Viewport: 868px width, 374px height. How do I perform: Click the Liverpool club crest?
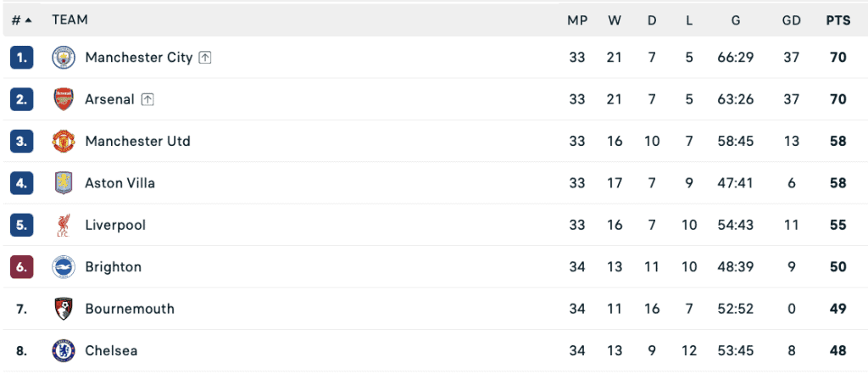(64, 226)
